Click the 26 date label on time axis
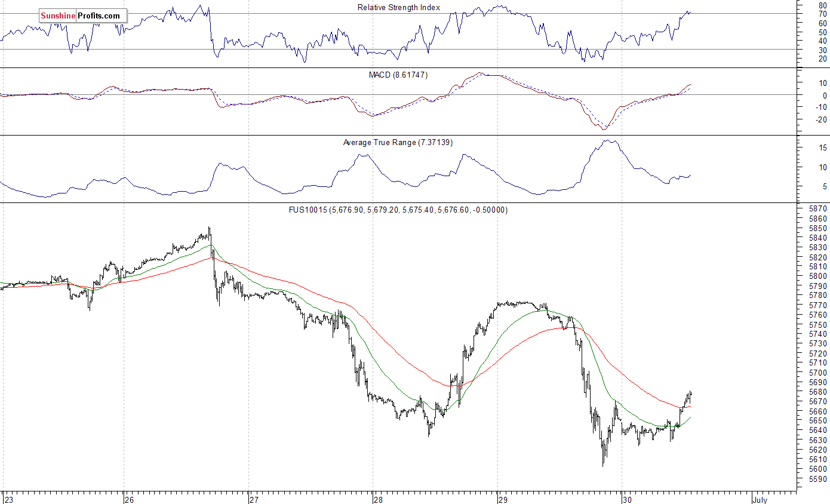This screenshot has width=830, height=504. (x=130, y=499)
